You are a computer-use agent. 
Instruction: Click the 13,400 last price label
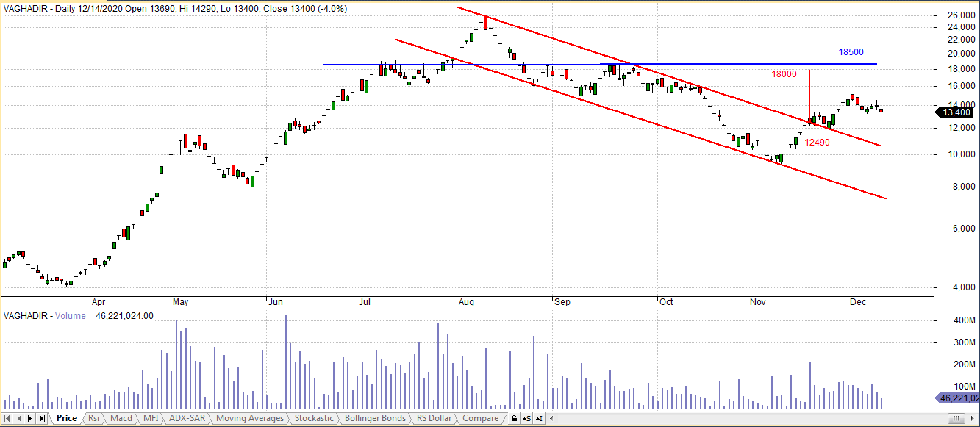[954, 112]
